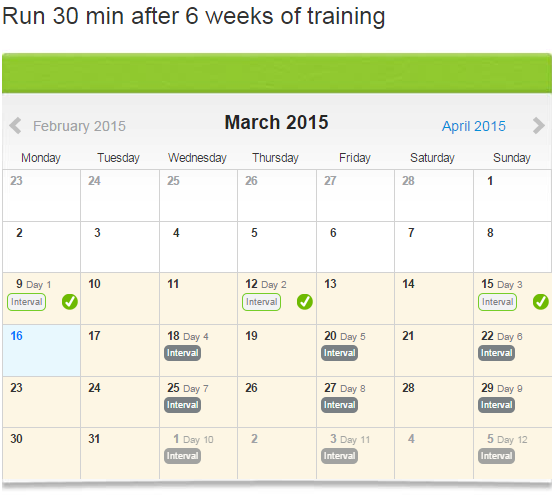Screen dimensions: 557x495
Task: Open Day 6 Interval on March 22
Action: pos(496,353)
